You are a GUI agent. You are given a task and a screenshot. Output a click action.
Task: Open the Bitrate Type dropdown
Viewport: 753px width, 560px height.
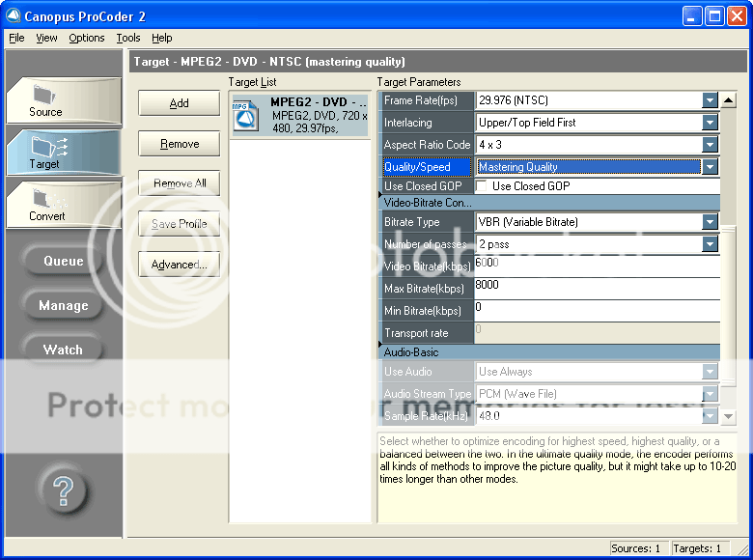point(710,222)
